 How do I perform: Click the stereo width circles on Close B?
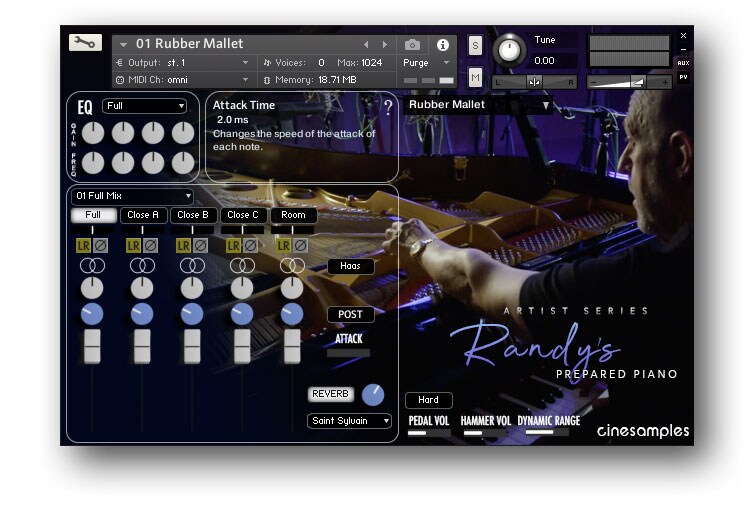tap(192, 266)
